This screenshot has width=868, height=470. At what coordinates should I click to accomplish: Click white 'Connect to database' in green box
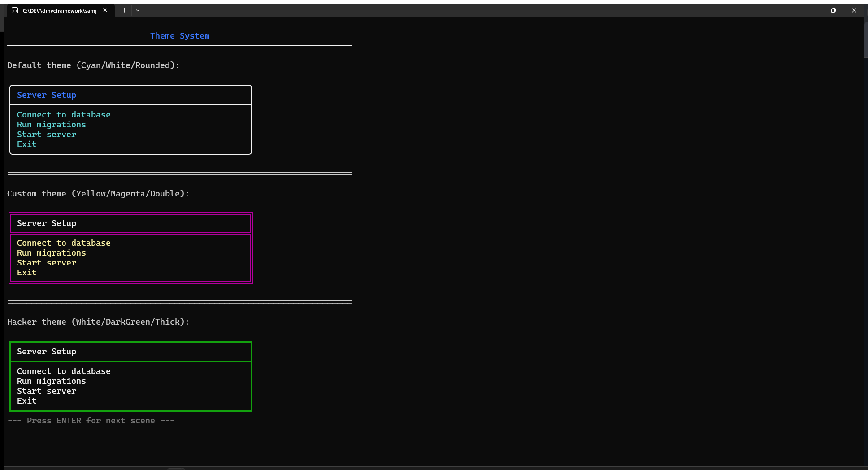point(64,371)
